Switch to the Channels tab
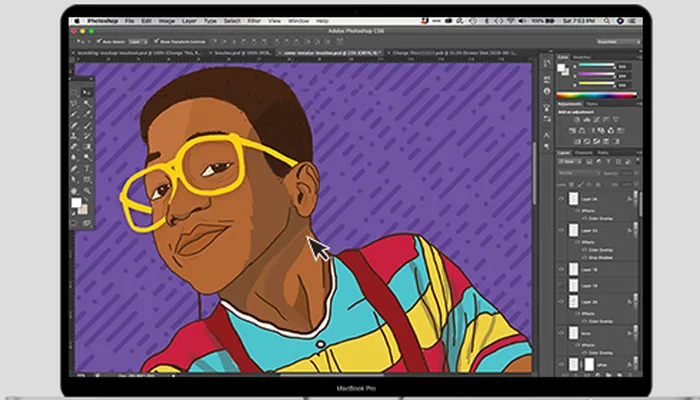700x400 pixels. coord(583,153)
